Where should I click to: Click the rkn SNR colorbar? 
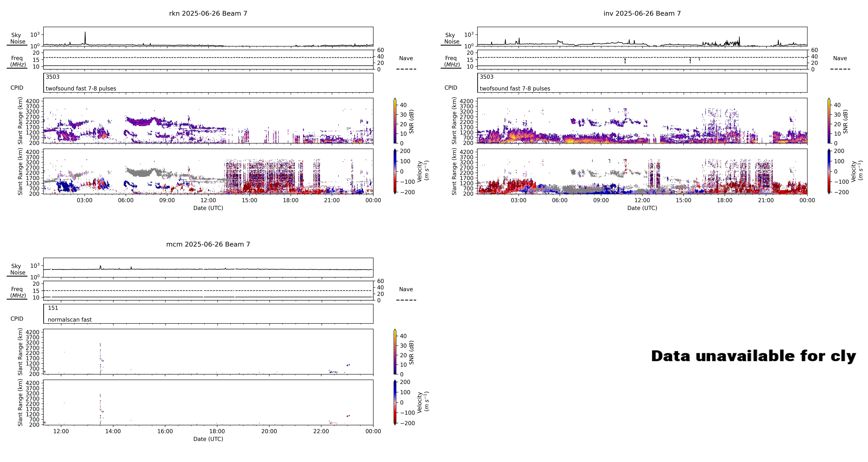click(395, 121)
